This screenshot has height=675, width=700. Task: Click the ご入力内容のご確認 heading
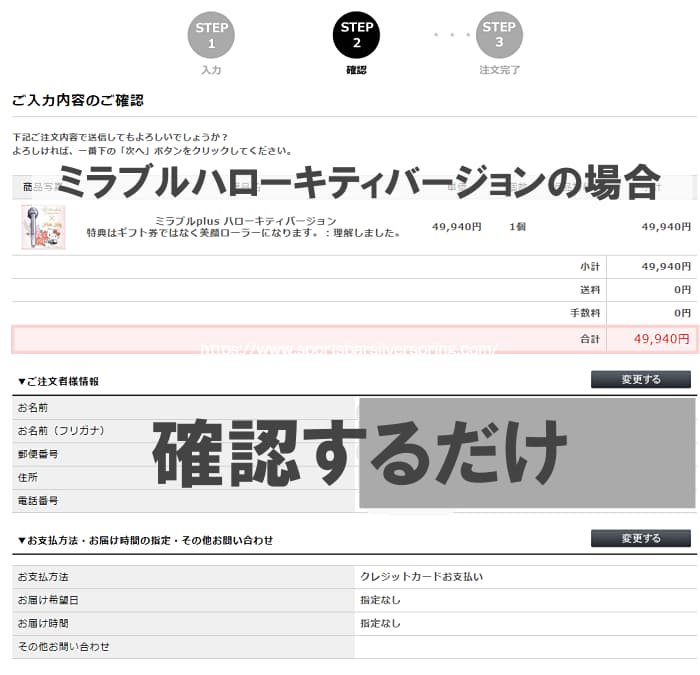78,100
